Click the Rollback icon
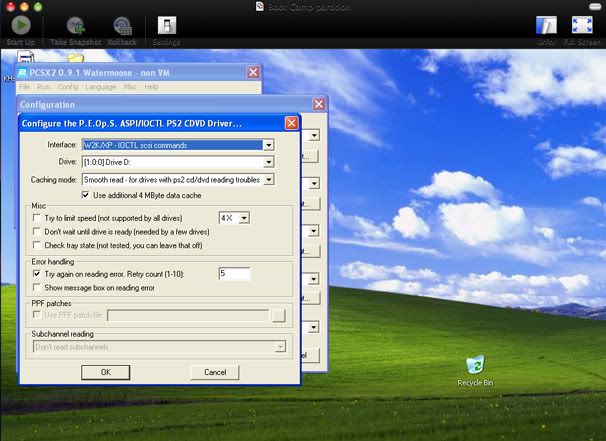Image resolution: width=606 pixels, height=441 pixels. 122,26
